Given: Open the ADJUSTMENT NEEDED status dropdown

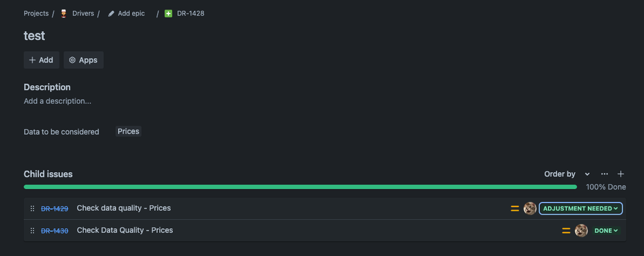Looking at the screenshot, I should [581, 208].
